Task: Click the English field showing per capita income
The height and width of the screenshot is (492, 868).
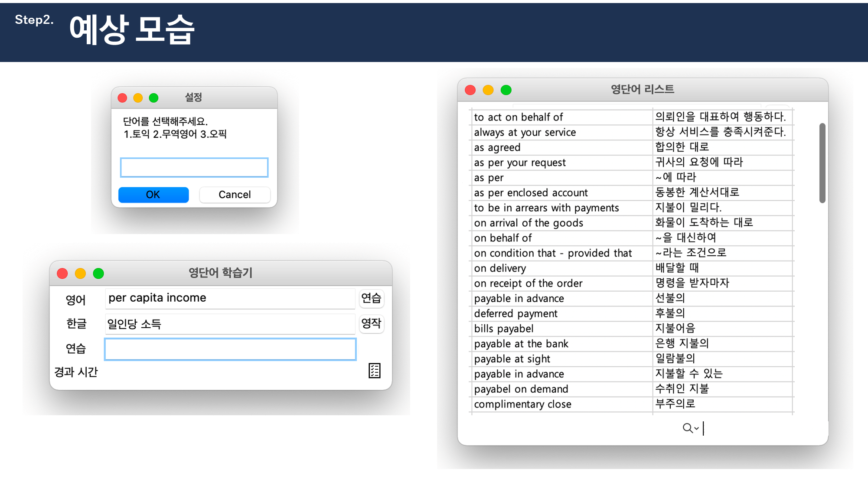Action: coord(230,298)
